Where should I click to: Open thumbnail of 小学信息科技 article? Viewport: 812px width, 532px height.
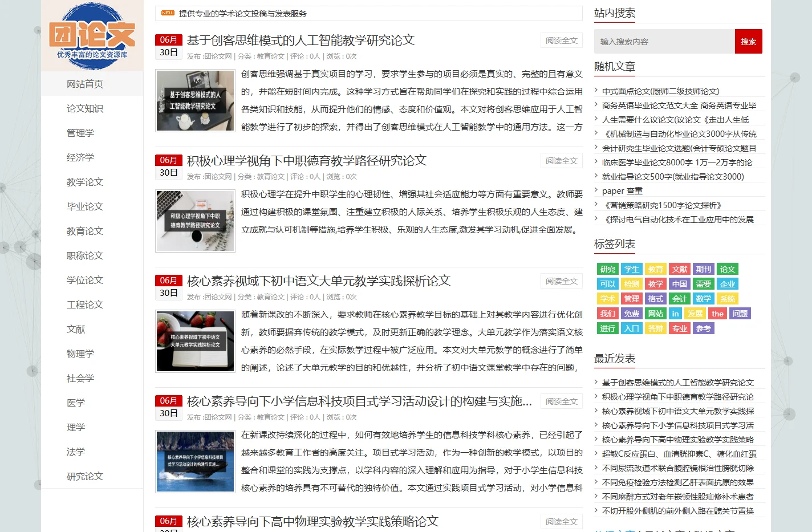(x=196, y=462)
